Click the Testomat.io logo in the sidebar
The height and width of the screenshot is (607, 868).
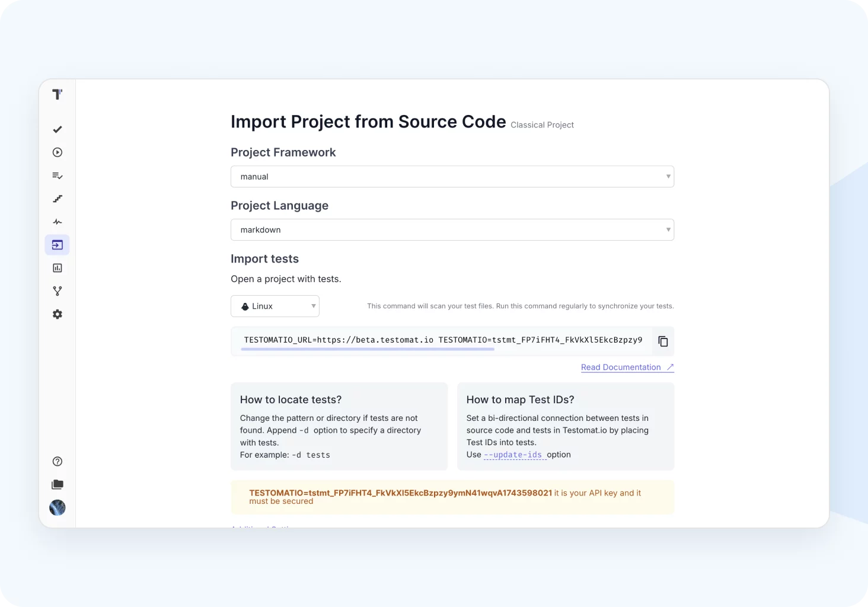(x=58, y=95)
